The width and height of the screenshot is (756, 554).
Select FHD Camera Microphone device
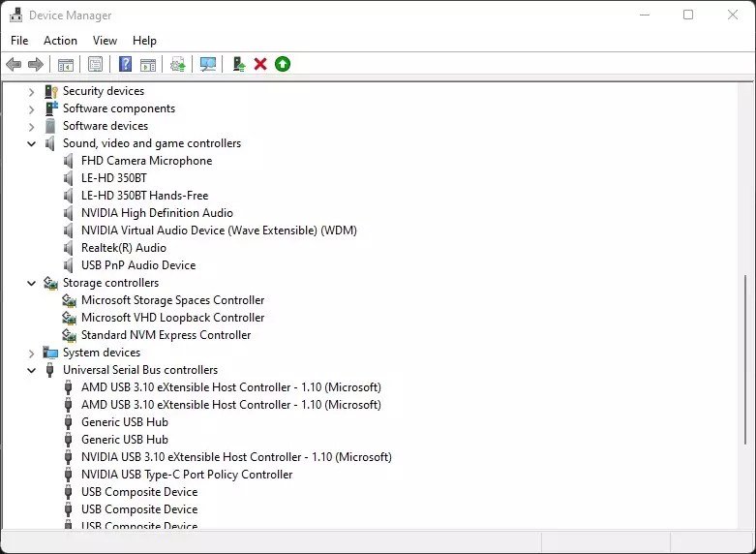point(146,161)
